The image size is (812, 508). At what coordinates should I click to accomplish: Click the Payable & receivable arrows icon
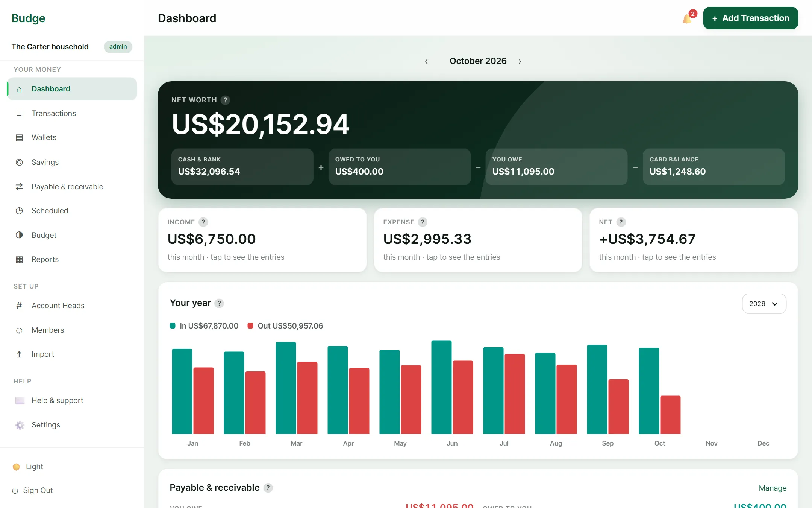pyautogui.click(x=19, y=187)
